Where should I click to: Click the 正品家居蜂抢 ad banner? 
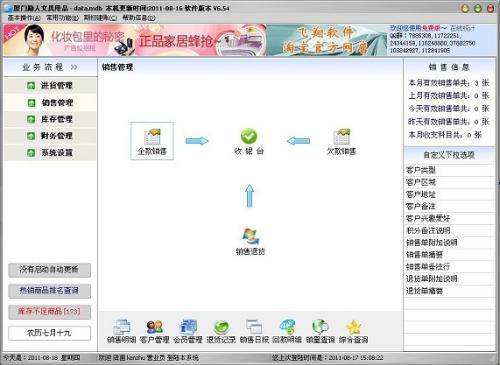click(200, 40)
